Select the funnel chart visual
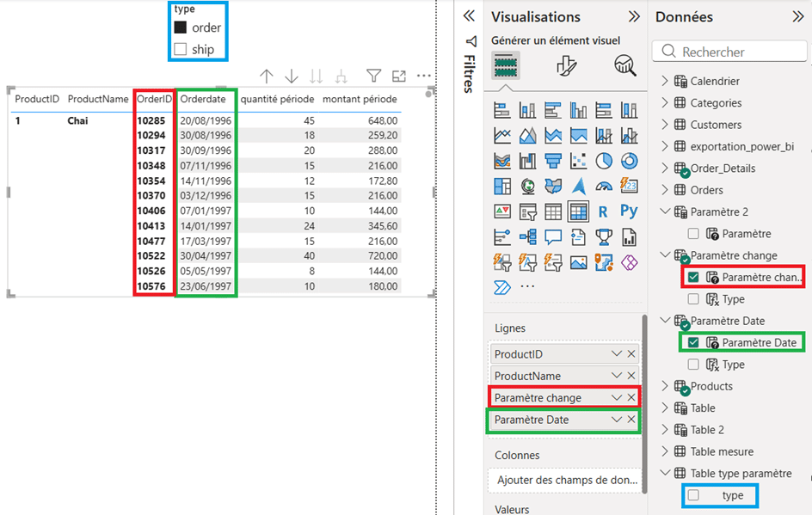The image size is (812, 515). [553, 162]
